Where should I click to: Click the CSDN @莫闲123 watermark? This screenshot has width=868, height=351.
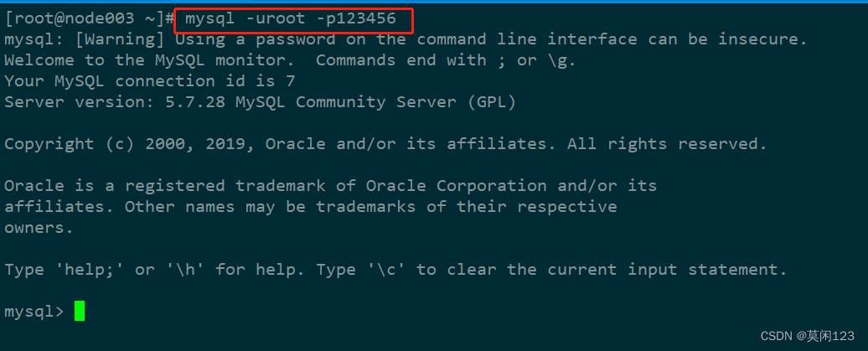tap(808, 335)
